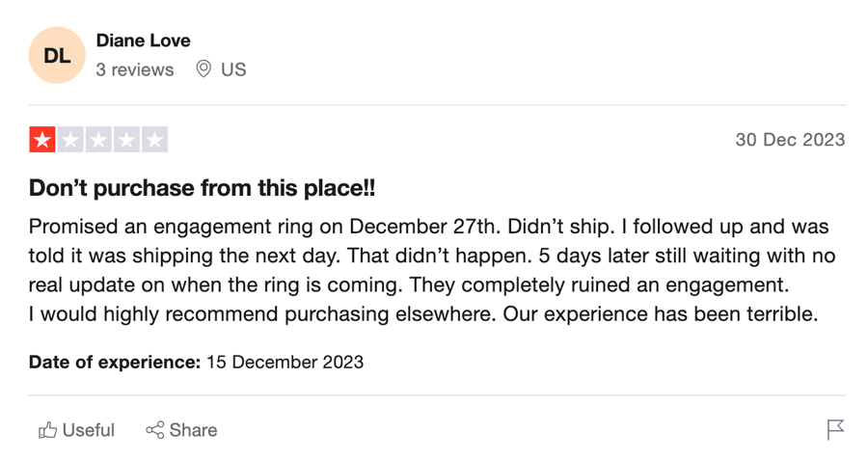Click the review body paragraph text

point(432,270)
